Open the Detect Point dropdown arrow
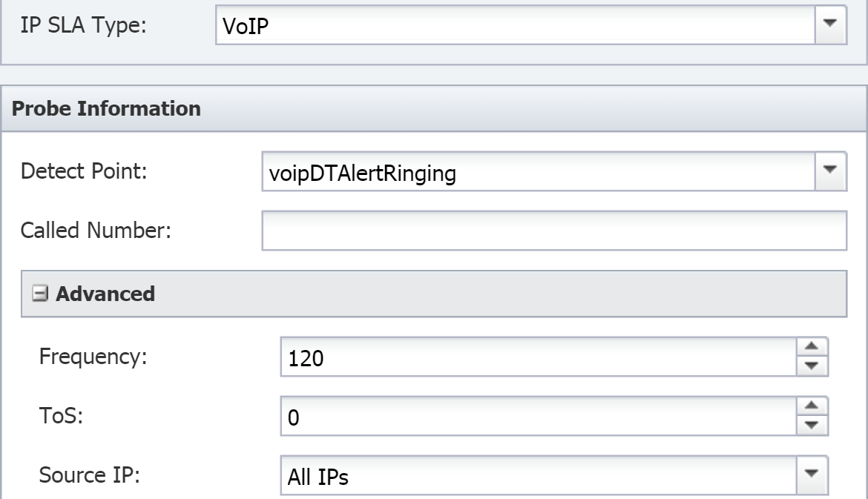This screenshot has height=499, width=868. [830, 171]
